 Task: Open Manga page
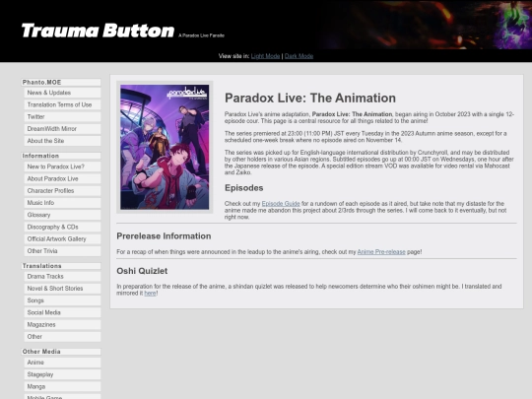[62, 386]
